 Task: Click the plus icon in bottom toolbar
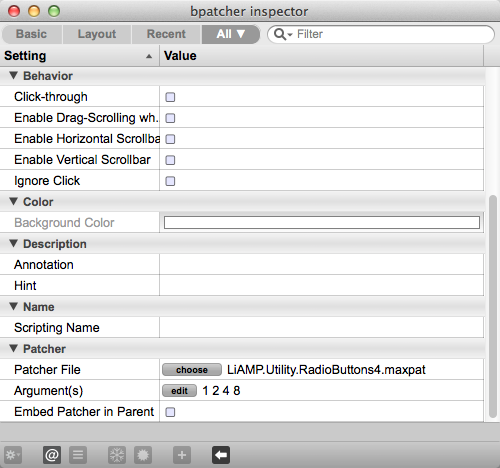pos(182,455)
